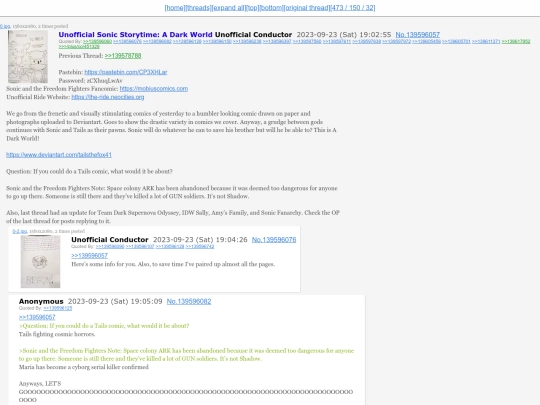Screen dimensions: 540x405
Task: Click first green Quoted By link in OP
Action: 97,41
